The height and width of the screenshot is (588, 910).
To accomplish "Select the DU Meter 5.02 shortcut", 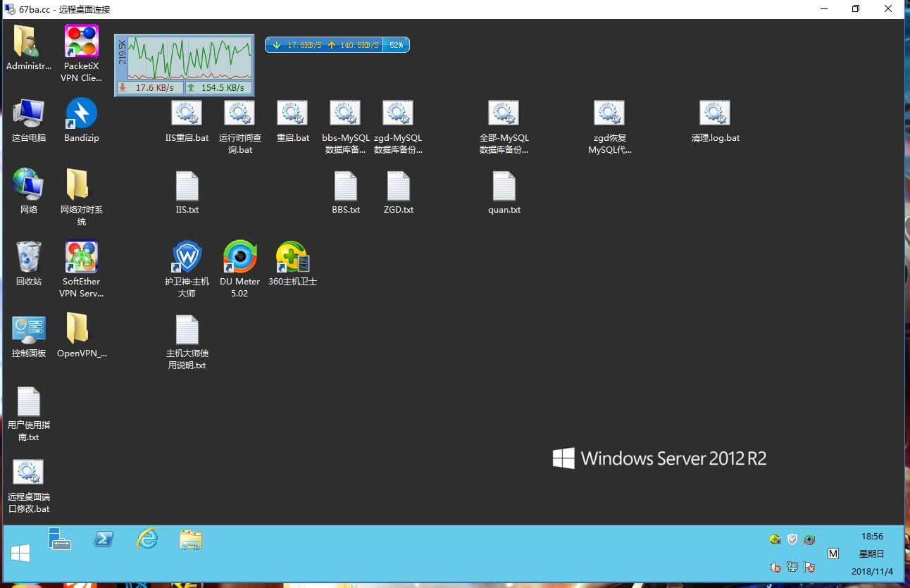I will click(x=239, y=258).
